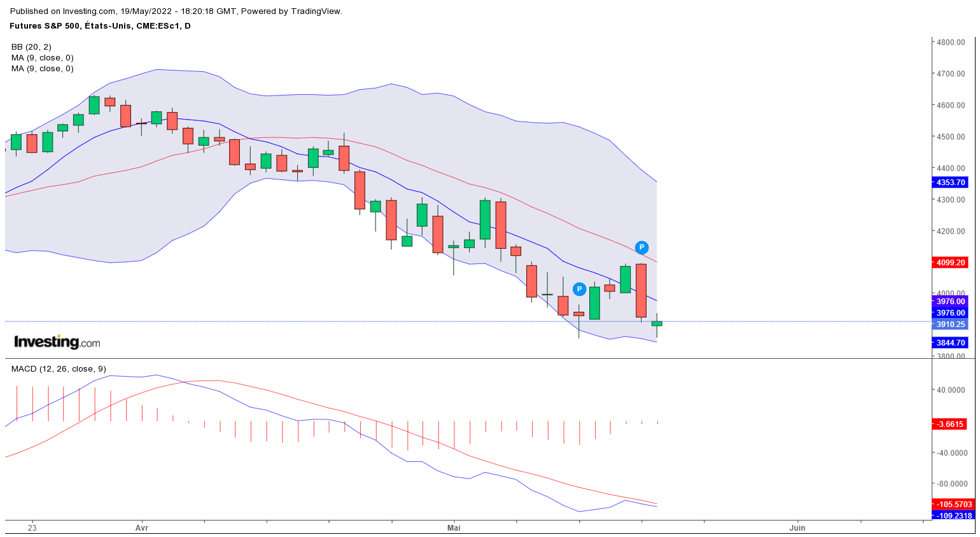
Task: Click the Avr label on the time axis
Action: [x=142, y=528]
